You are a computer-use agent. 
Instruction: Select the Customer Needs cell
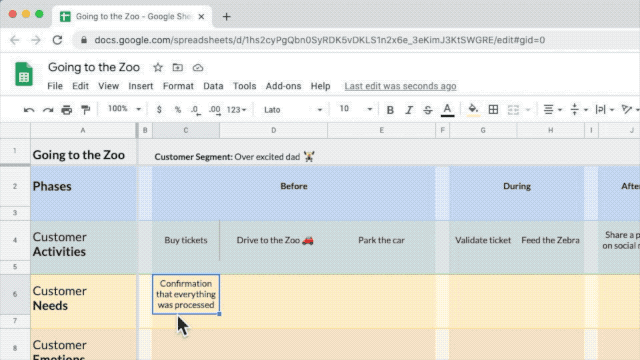click(x=83, y=298)
